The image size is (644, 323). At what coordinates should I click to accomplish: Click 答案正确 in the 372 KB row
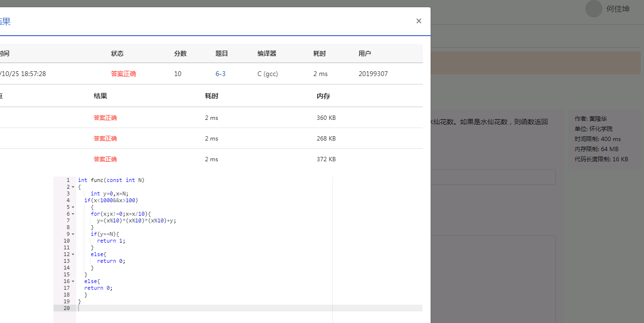point(105,159)
